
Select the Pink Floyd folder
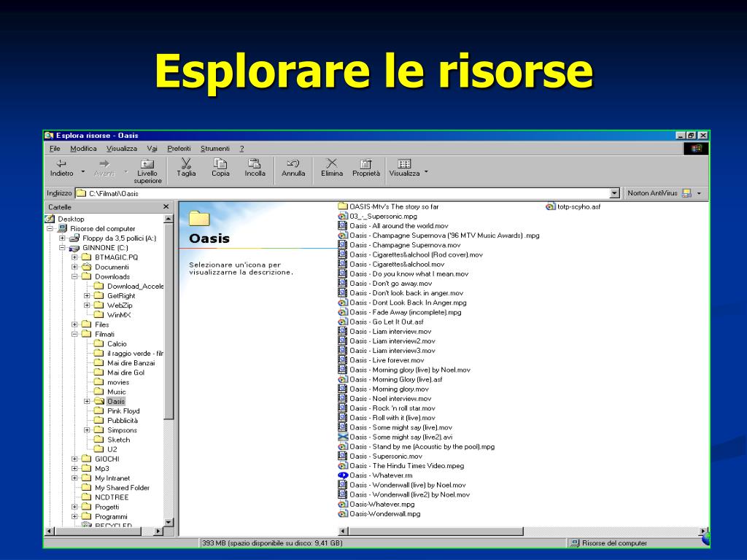tap(123, 411)
